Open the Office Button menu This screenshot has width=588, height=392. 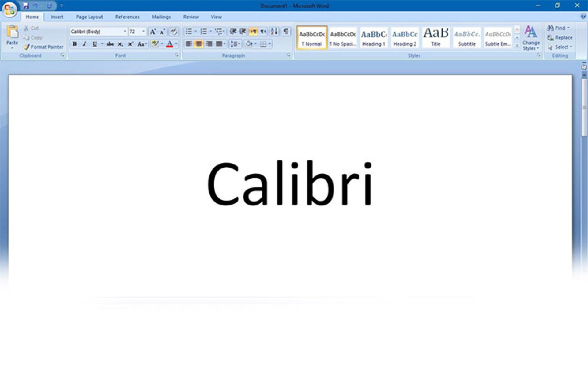(9, 10)
